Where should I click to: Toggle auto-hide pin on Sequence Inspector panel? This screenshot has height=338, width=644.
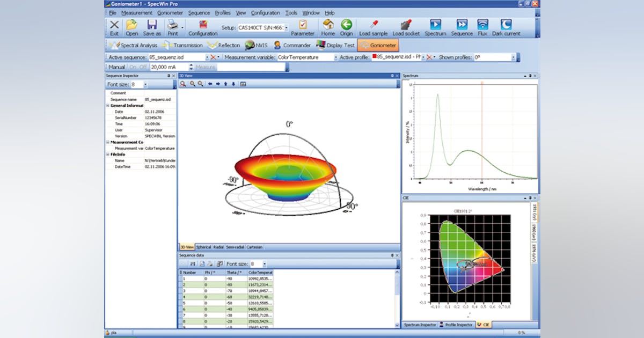(167, 76)
